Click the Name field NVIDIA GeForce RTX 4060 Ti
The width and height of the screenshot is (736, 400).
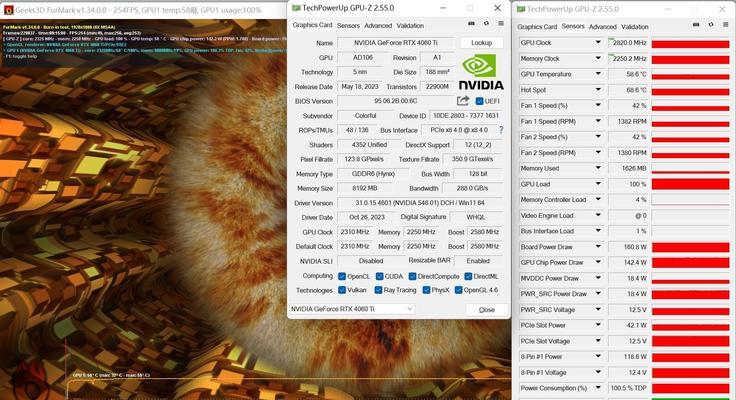pos(396,43)
